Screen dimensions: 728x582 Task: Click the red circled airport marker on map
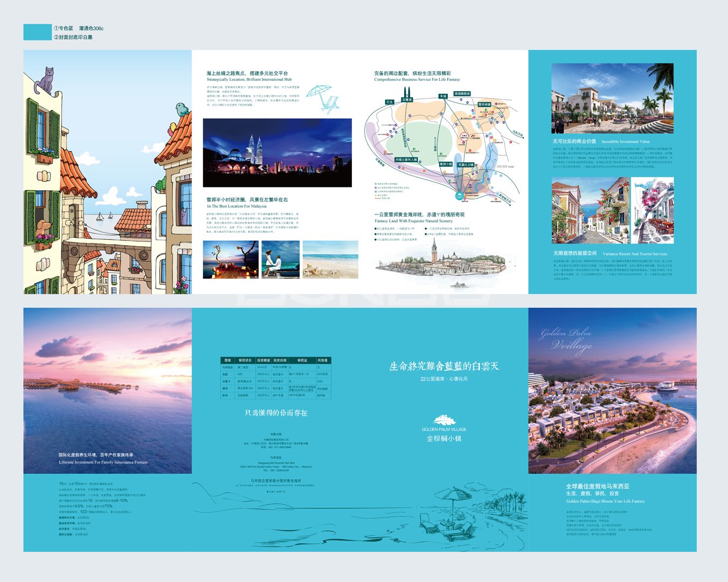click(x=463, y=136)
